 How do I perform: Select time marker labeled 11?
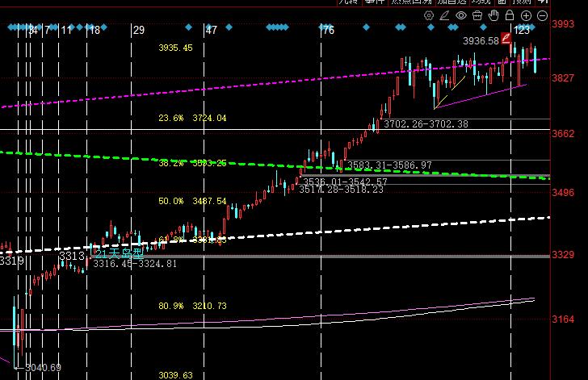[66, 30]
